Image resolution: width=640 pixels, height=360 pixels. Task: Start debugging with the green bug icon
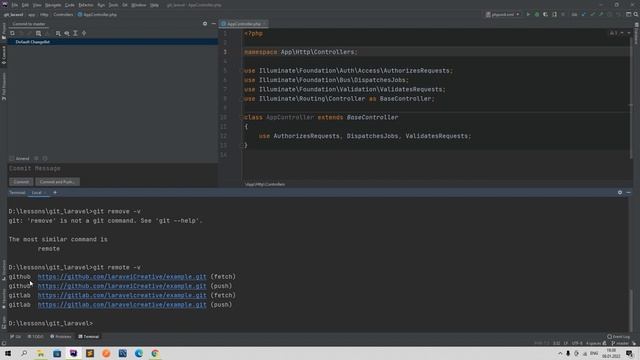coord(537,14)
